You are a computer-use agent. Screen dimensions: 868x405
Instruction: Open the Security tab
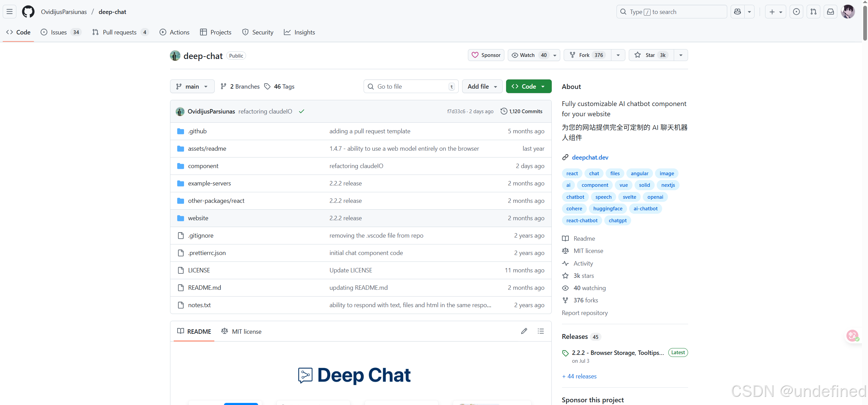258,32
